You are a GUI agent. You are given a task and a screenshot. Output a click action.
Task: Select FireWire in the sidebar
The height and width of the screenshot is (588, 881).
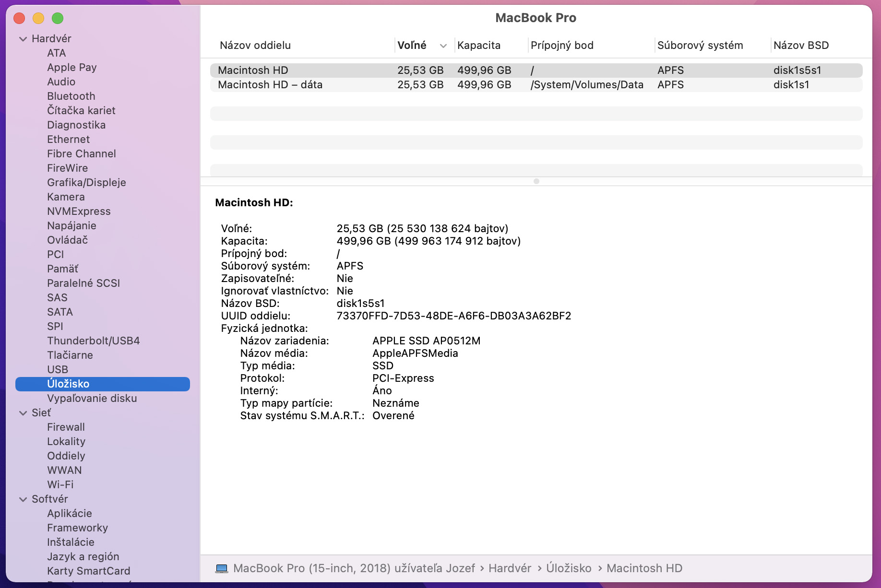pos(68,168)
